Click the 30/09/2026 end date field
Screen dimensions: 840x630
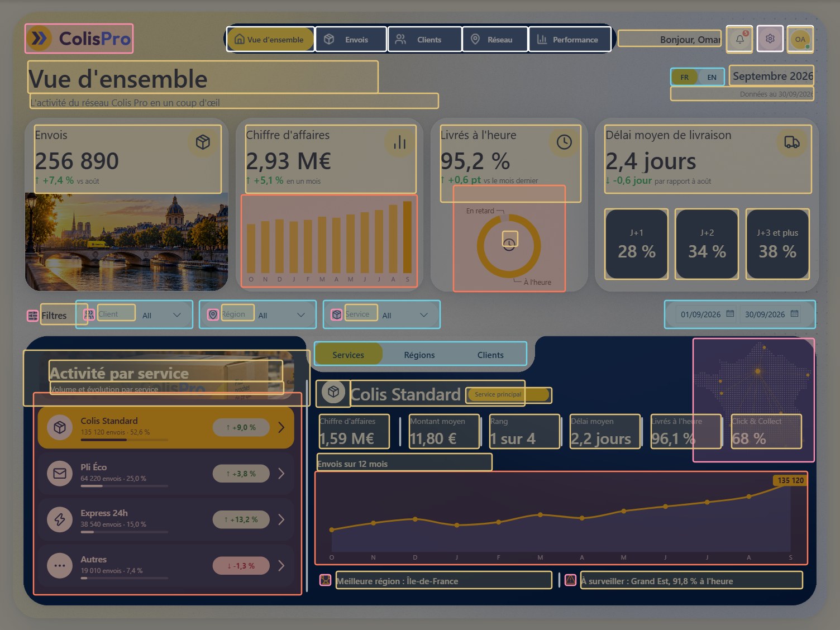pyautogui.click(x=771, y=314)
